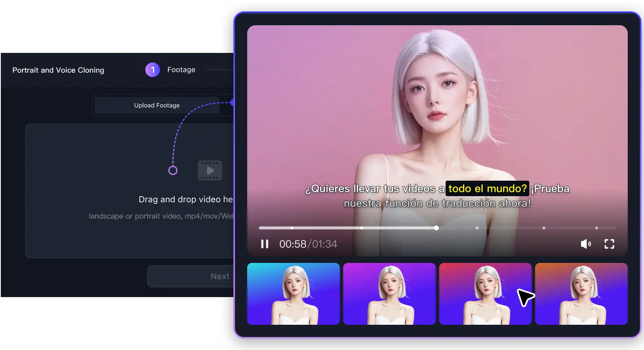Viewport: 644px width, 350px height.
Task: Choose the orange background thumbnail
Action: 581,294
